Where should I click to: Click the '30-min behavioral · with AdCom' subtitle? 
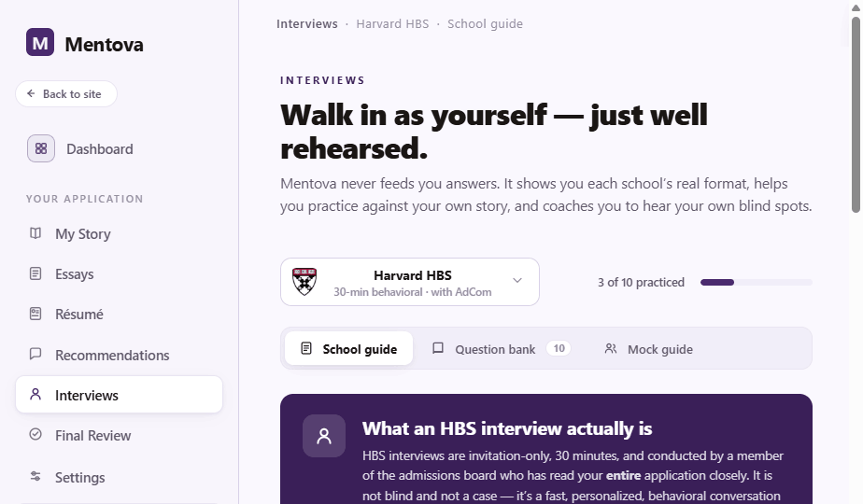[412, 292]
